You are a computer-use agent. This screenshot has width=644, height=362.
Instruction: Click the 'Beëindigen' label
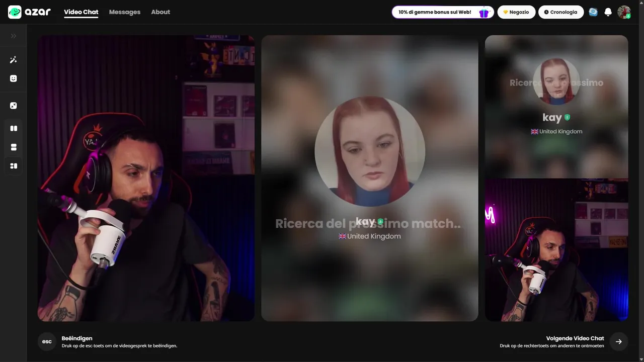click(77, 338)
